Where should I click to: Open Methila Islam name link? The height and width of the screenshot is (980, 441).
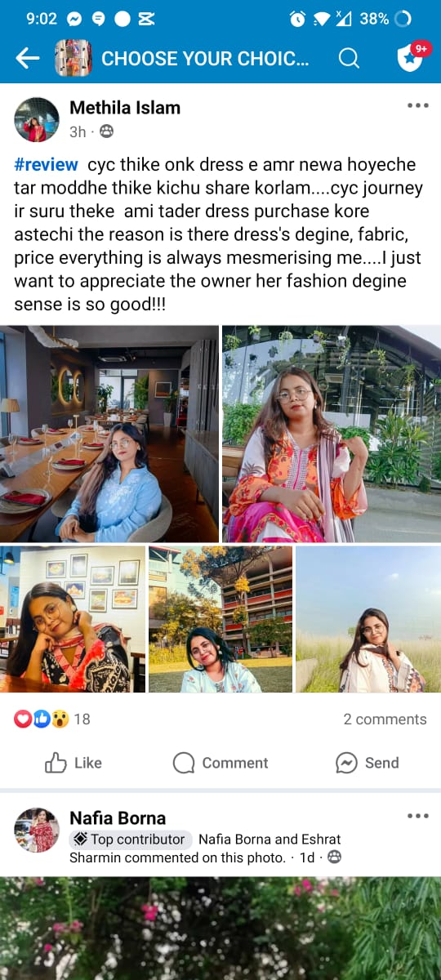(x=125, y=108)
